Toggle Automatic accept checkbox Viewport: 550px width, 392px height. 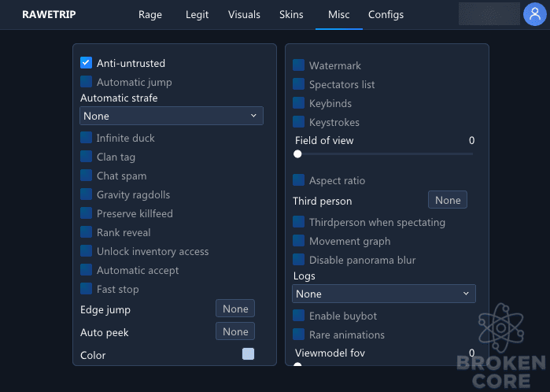coord(86,270)
